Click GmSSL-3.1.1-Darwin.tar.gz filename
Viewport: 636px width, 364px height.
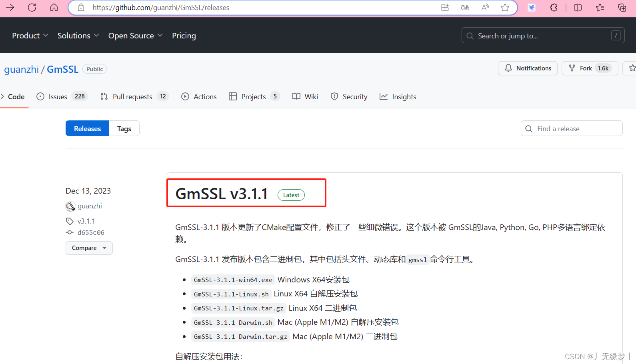coord(240,337)
